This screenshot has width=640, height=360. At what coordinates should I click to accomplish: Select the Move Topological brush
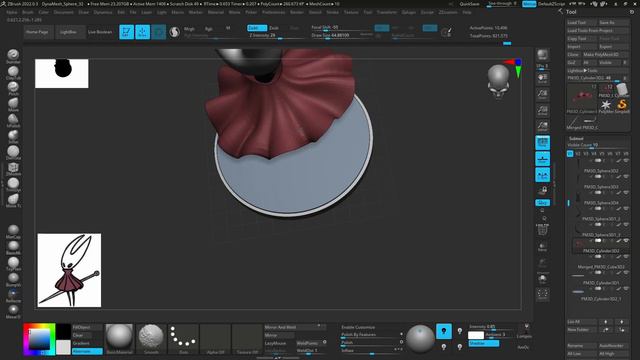coord(13,200)
